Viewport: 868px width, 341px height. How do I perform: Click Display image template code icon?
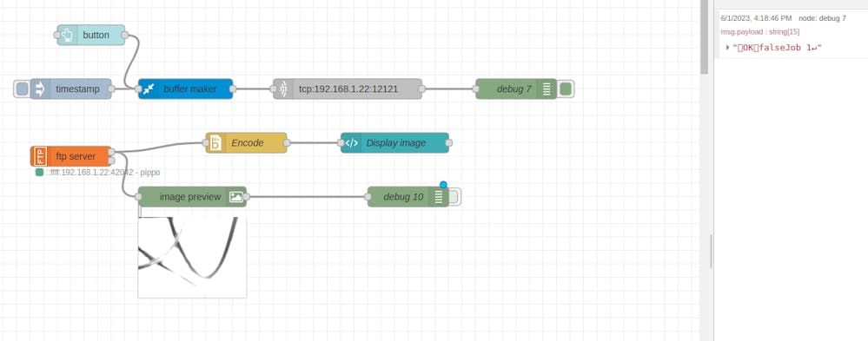(x=351, y=142)
